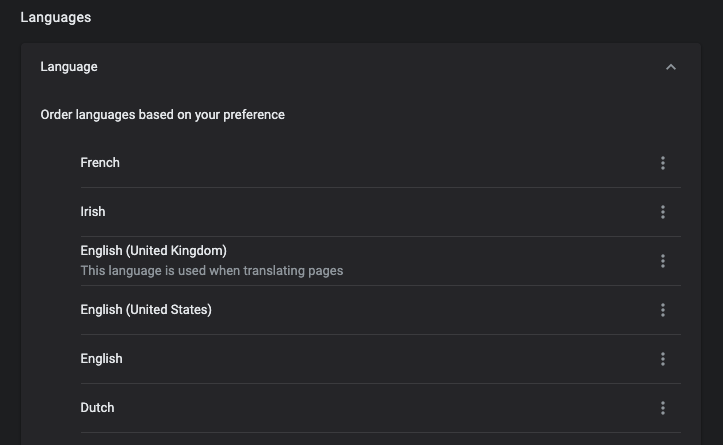Viewport: 723px width, 445px height.
Task: Select the Irish language entry
Action: tap(93, 212)
